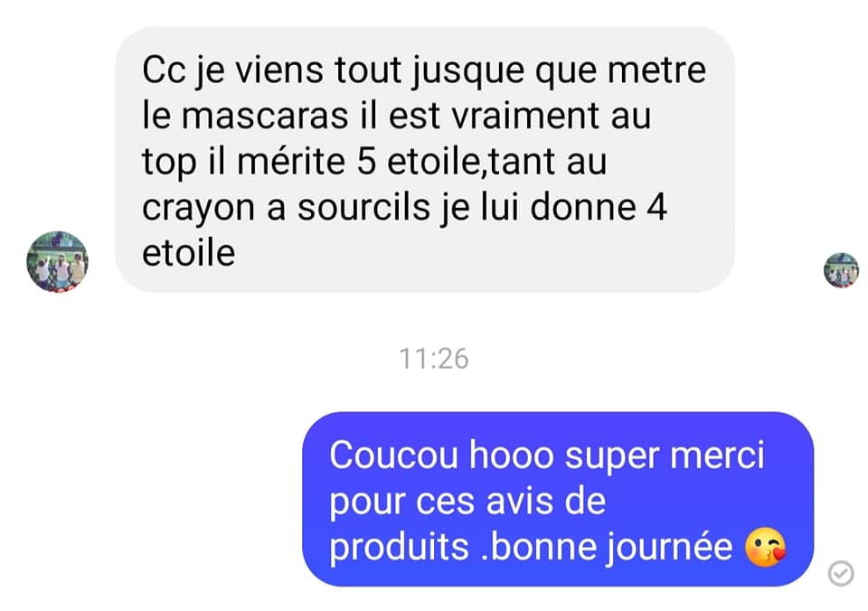Click the final word "etoile" in grey bubble

tap(189, 253)
